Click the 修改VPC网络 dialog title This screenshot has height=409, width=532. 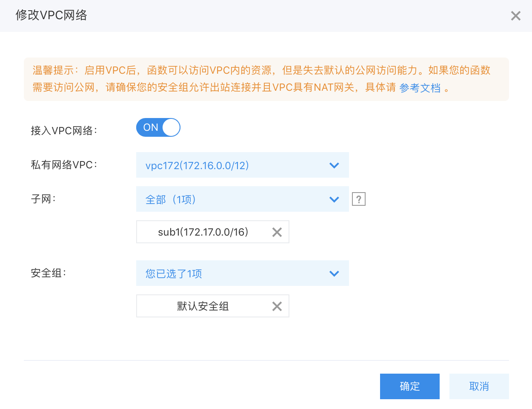tap(51, 15)
